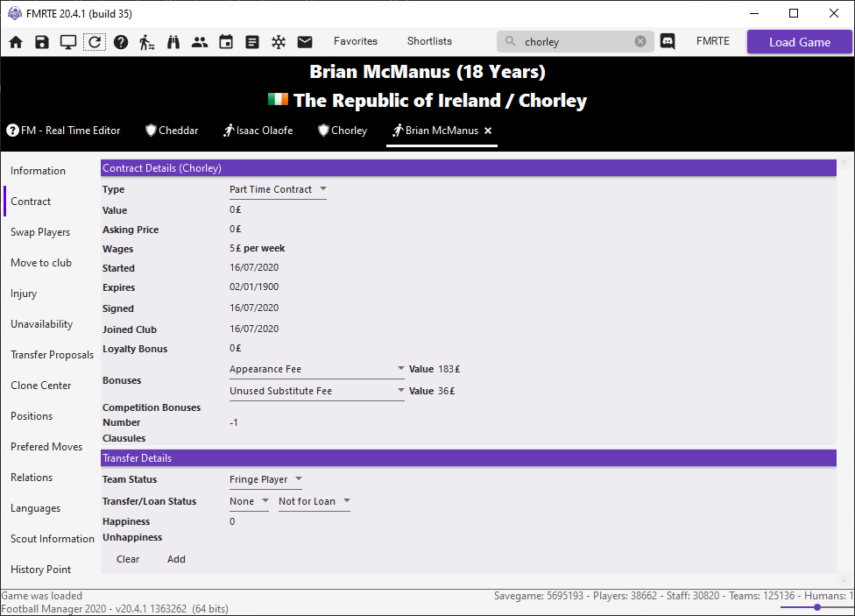855x616 pixels.
Task: Click Add under Unhappiness
Action: [176, 559]
